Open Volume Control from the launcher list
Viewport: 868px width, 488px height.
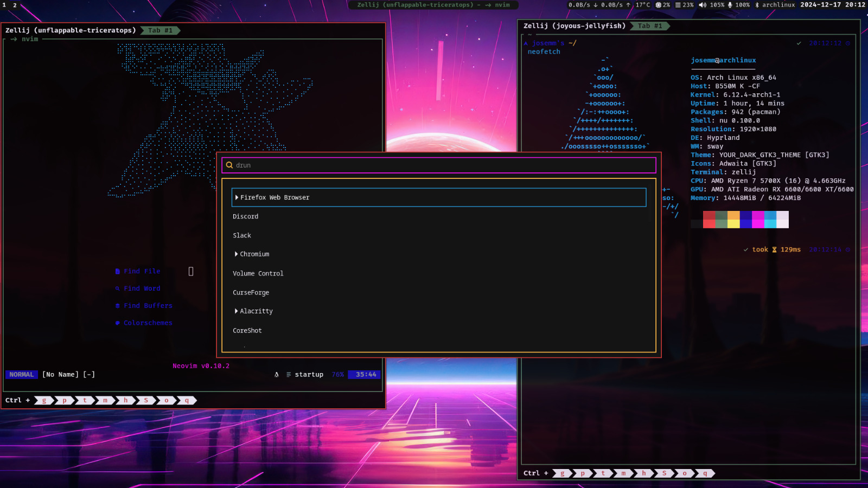(x=258, y=273)
